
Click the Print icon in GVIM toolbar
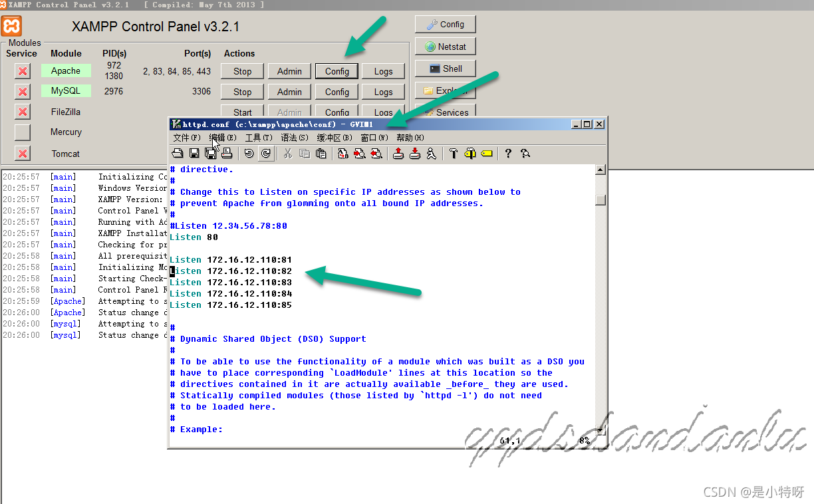pyautogui.click(x=227, y=154)
